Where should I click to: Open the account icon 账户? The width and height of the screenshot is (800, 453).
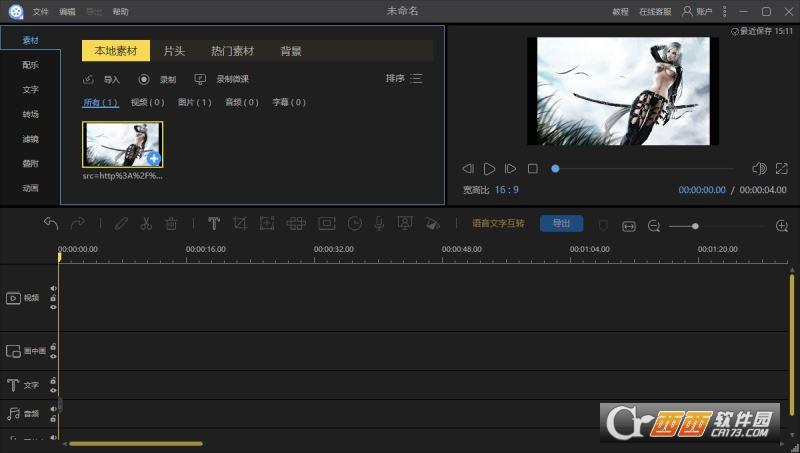tap(688, 11)
